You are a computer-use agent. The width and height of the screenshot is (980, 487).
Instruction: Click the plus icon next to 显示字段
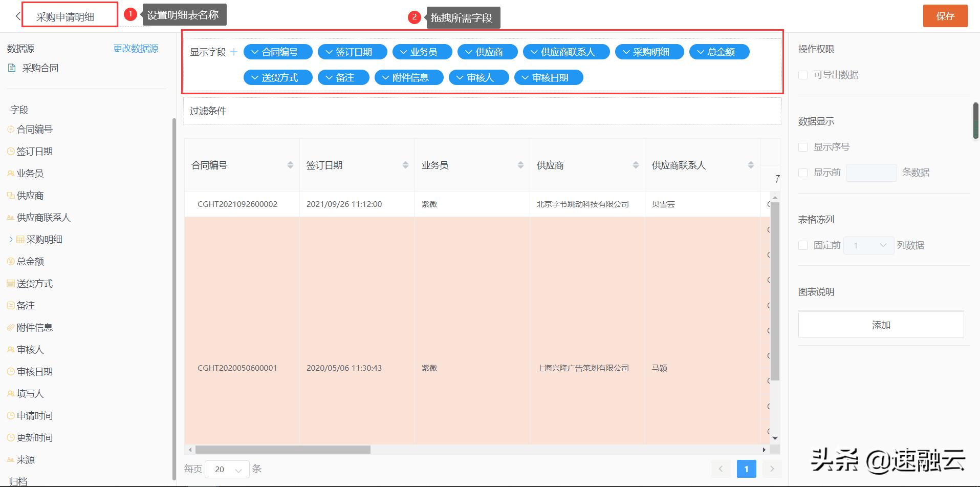point(234,51)
